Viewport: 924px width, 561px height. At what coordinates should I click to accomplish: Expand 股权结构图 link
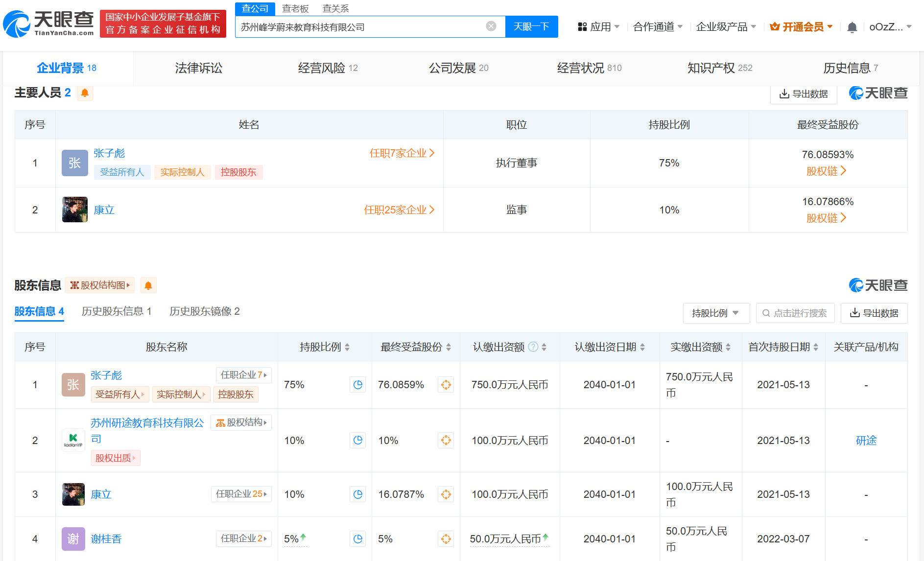[x=100, y=285]
